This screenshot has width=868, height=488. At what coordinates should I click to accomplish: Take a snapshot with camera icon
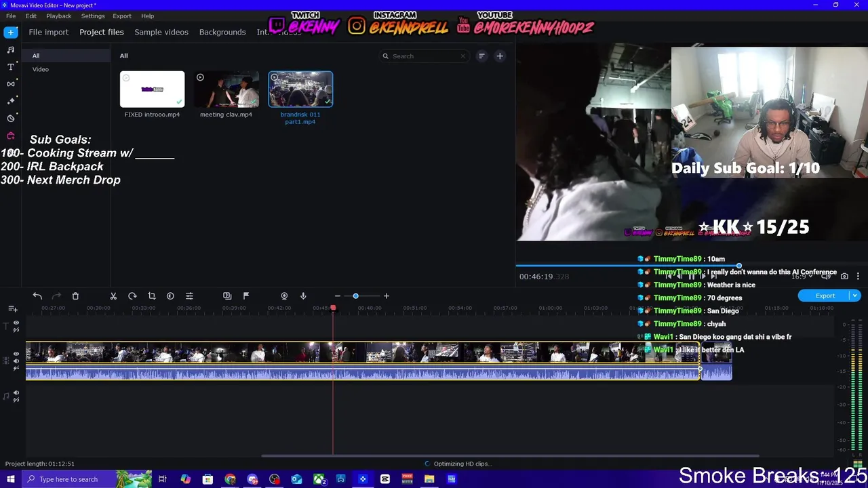pyautogui.click(x=844, y=277)
